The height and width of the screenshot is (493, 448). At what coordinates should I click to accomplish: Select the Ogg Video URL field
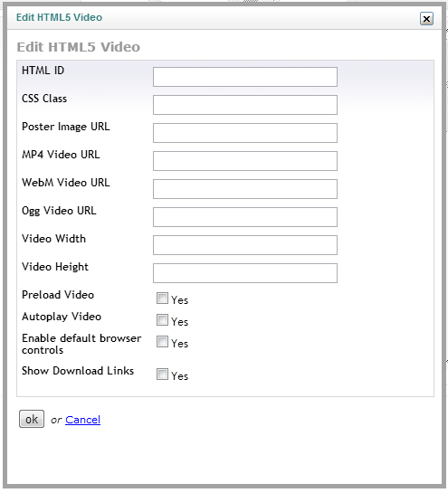[x=245, y=216]
